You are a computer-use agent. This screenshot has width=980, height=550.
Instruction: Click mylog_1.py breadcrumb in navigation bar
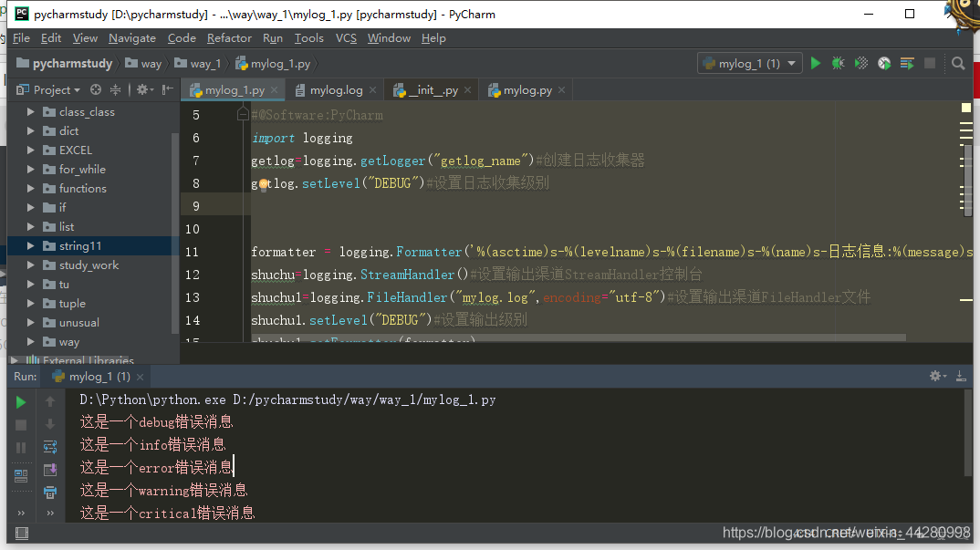pos(273,64)
